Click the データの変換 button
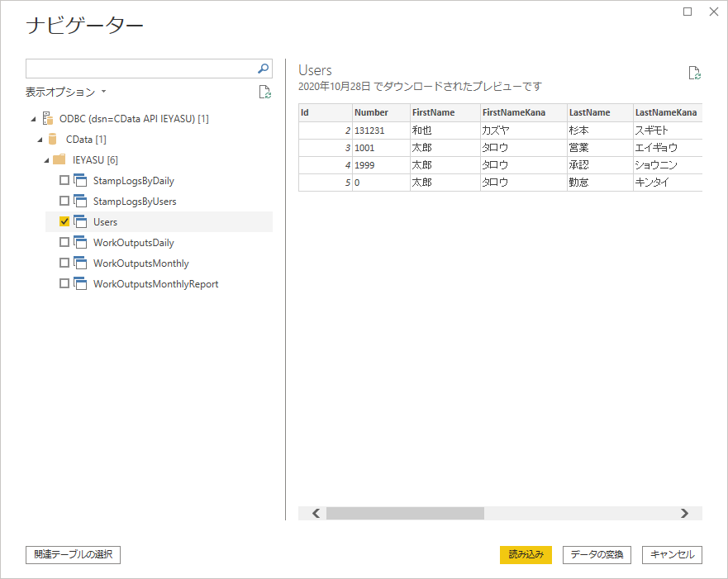This screenshot has width=728, height=579. tap(597, 554)
